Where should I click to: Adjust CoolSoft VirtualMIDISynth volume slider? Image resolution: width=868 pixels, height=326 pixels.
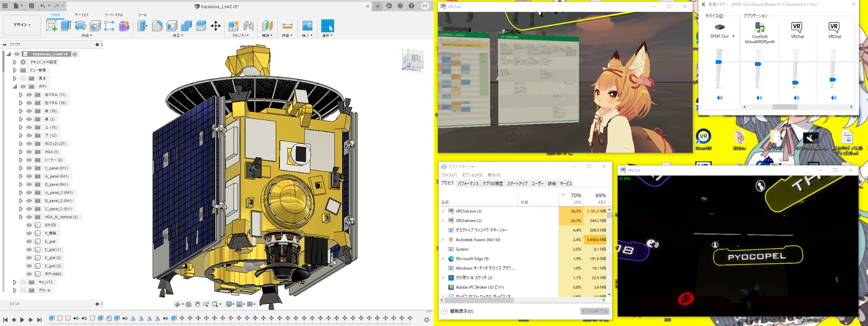point(758,64)
